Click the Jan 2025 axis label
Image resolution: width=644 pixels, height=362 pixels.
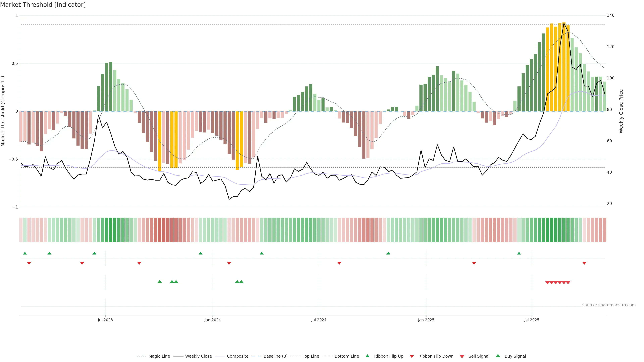(426, 320)
